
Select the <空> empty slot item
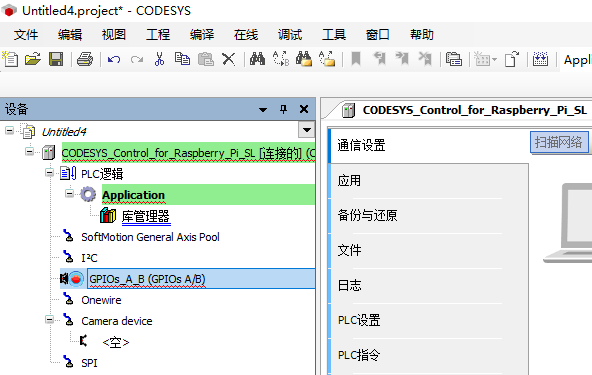116,343
